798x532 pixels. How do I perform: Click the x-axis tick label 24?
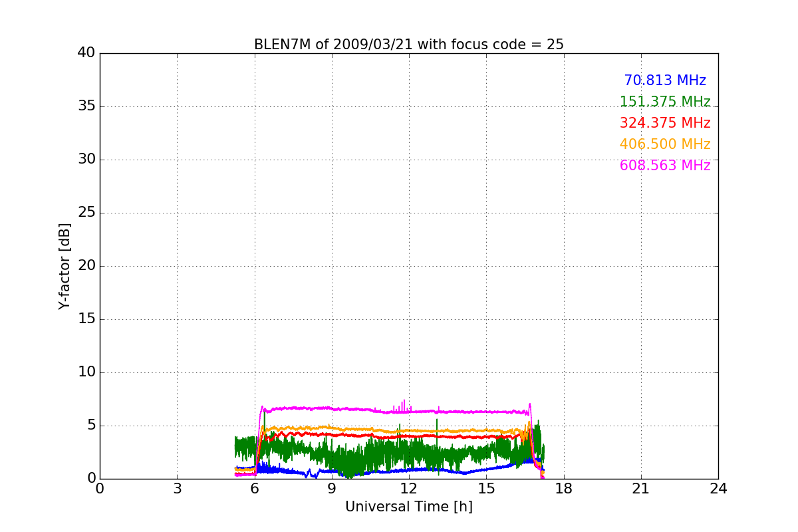click(x=718, y=489)
